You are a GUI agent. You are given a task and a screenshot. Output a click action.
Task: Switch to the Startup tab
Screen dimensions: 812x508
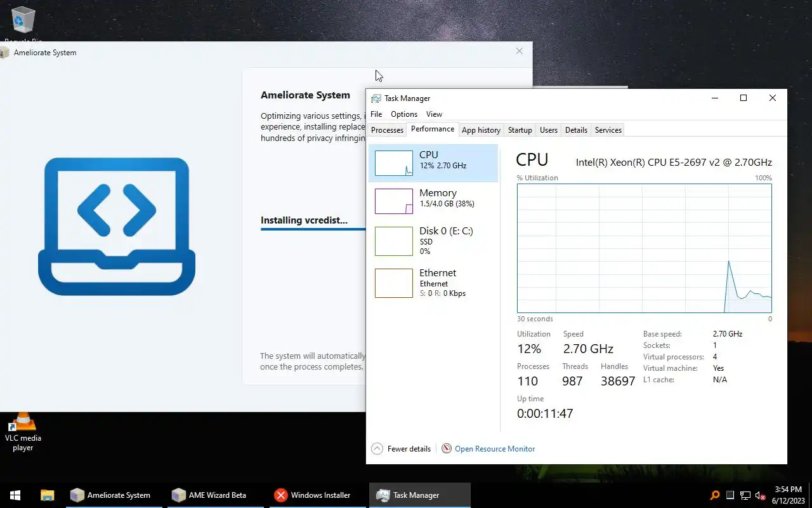click(520, 130)
